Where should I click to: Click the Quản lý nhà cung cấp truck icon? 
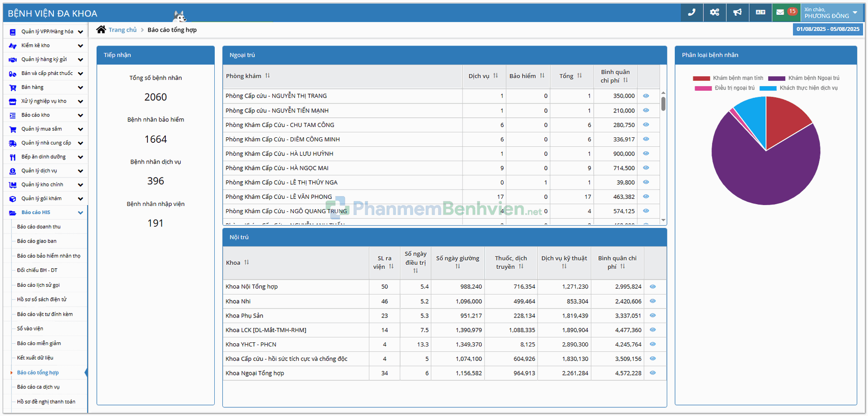(13, 143)
